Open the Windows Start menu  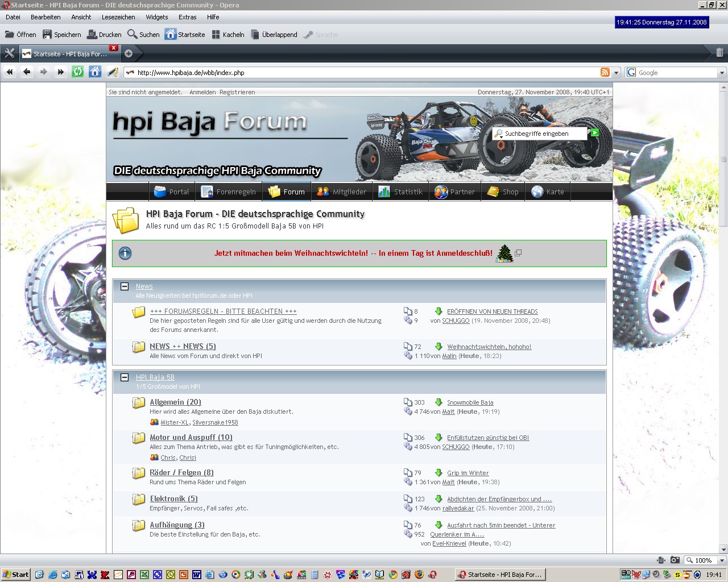[15, 575]
